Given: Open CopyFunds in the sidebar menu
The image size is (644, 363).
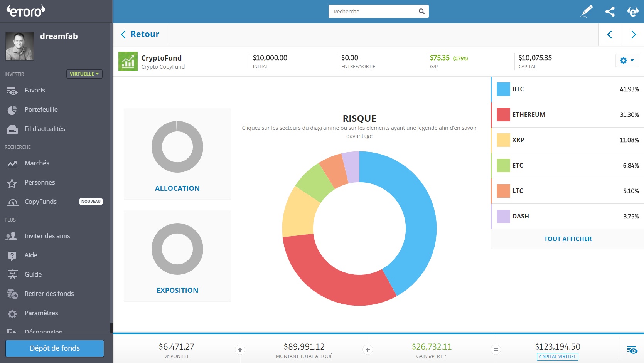Looking at the screenshot, I should (x=40, y=202).
